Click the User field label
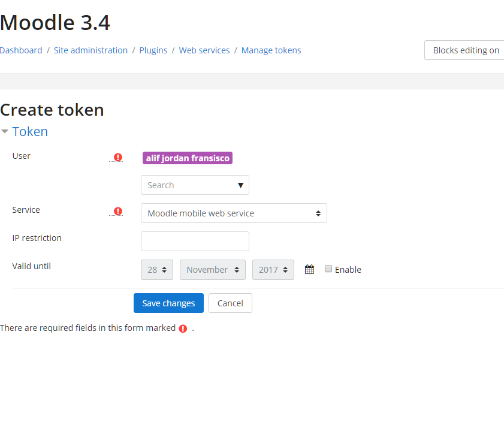504x443 pixels. (x=21, y=156)
